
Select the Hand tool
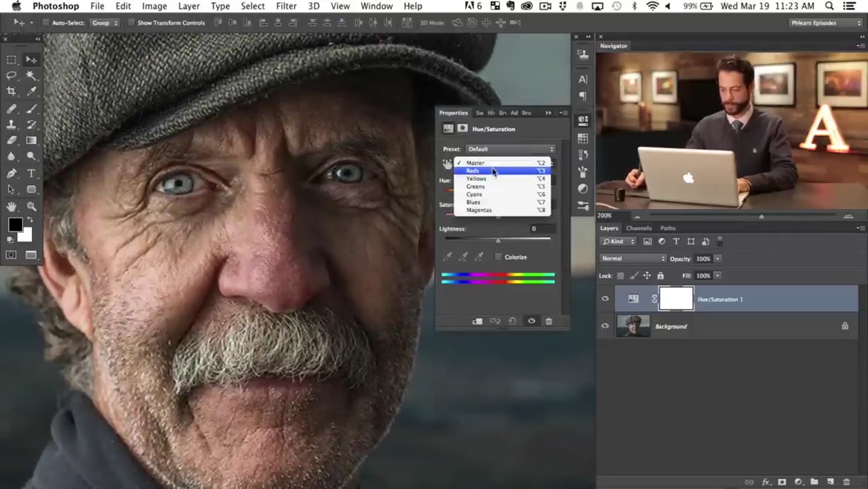(x=12, y=207)
